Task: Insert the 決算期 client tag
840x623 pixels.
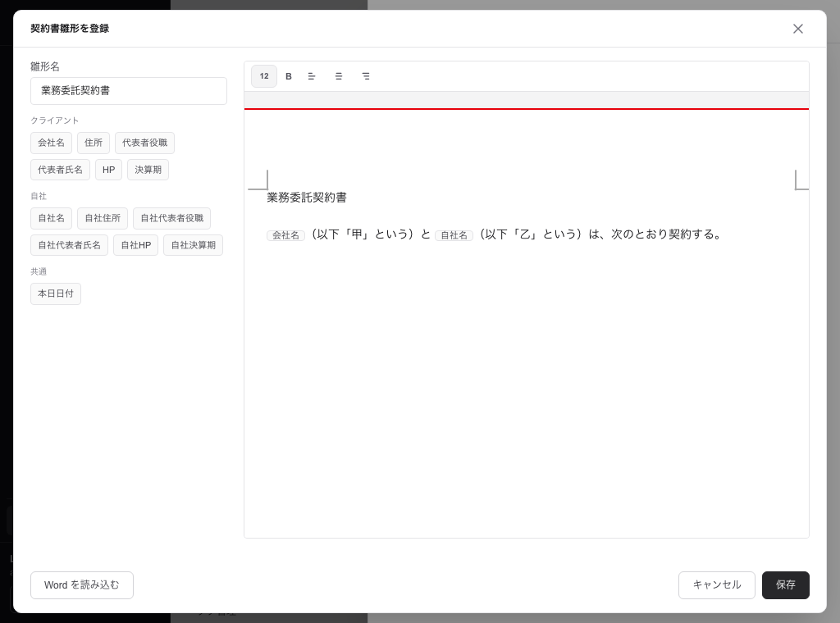Action: (x=148, y=170)
